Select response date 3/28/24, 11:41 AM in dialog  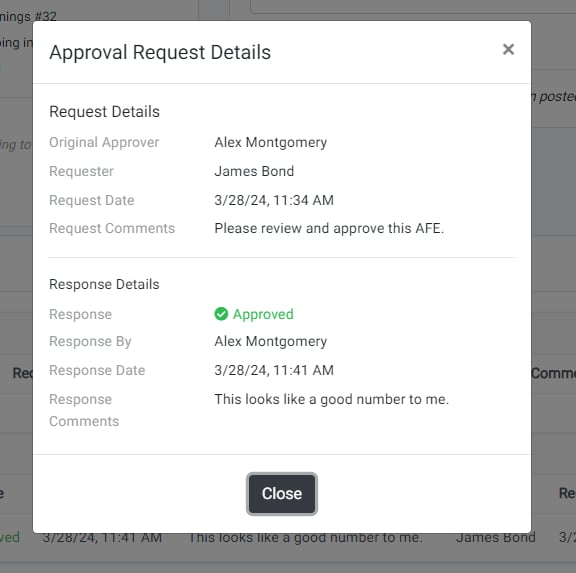coord(274,370)
